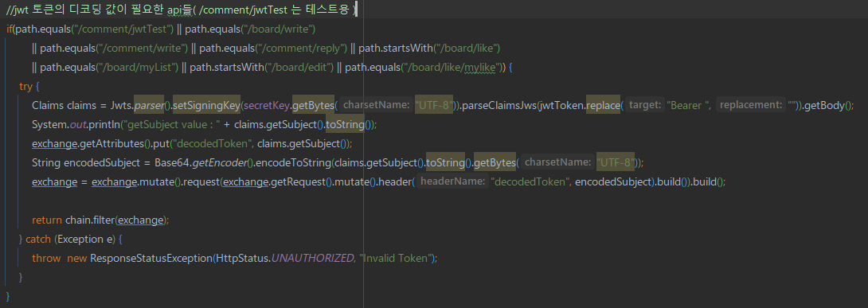The image size is (868, 308).
Task: Click the "Invalid Token" string
Action: click(x=395, y=258)
